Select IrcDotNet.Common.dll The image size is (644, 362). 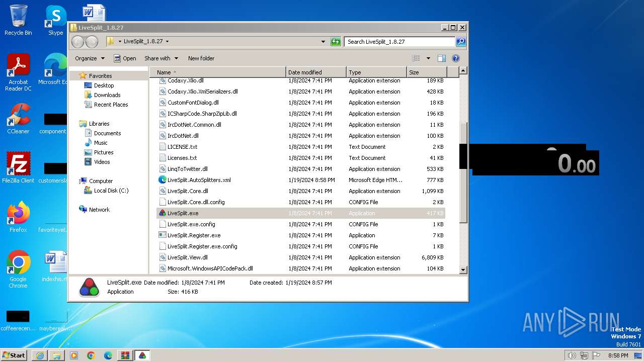301,125
